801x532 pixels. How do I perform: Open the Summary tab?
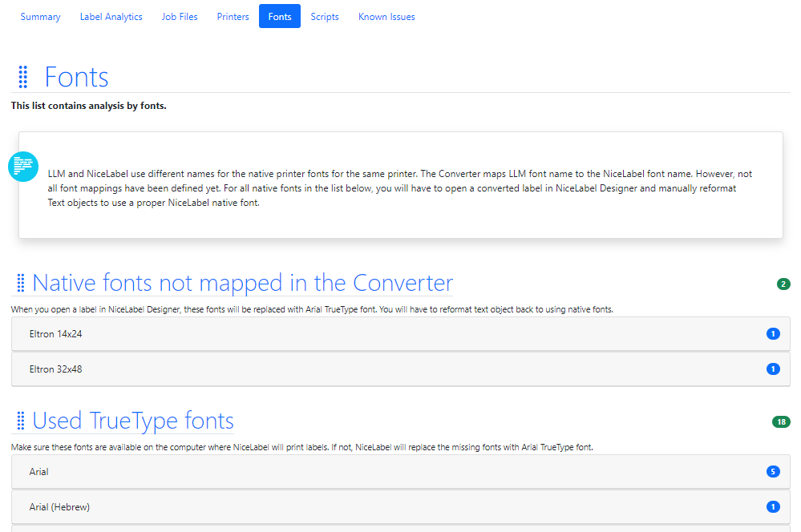(x=40, y=16)
